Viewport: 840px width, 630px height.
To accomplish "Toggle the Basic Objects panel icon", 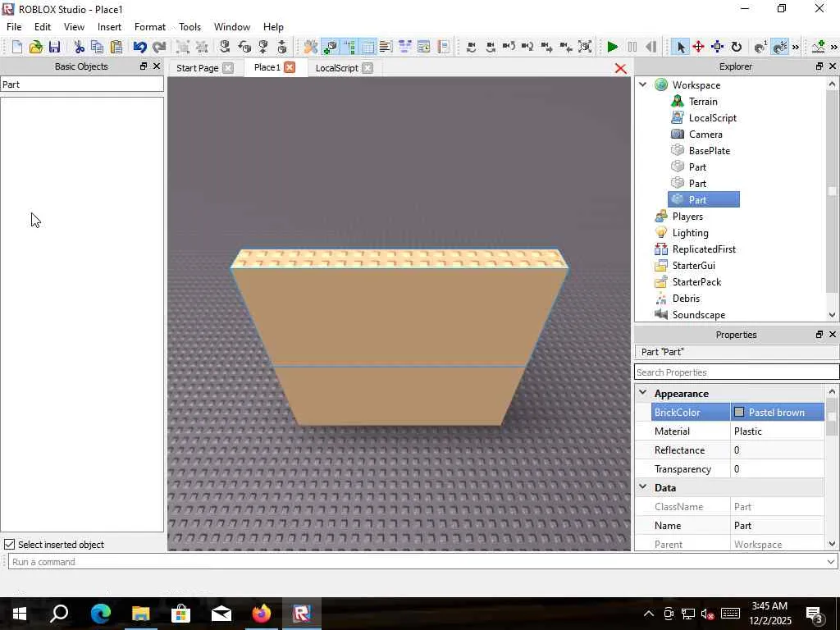I will tap(331, 47).
